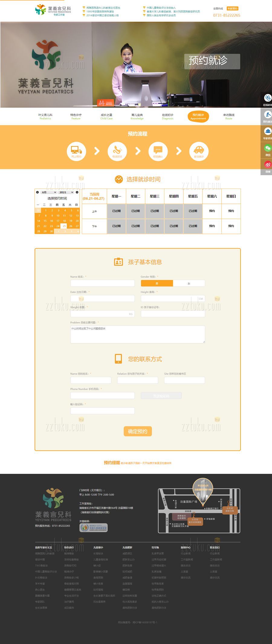This screenshot has width=272, height=644.
Task: Open expert consultation in the side bar
Action: (x=267, y=133)
